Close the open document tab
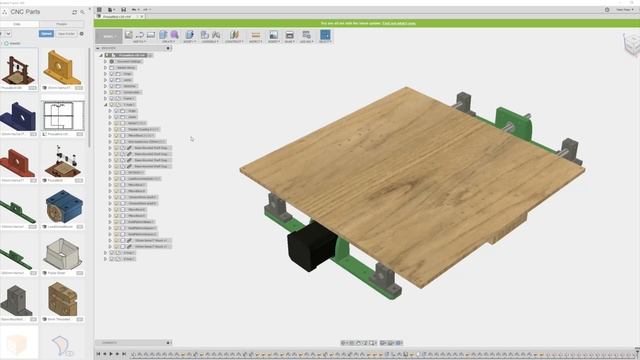This screenshot has width=640, height=360. click(142, 17)
